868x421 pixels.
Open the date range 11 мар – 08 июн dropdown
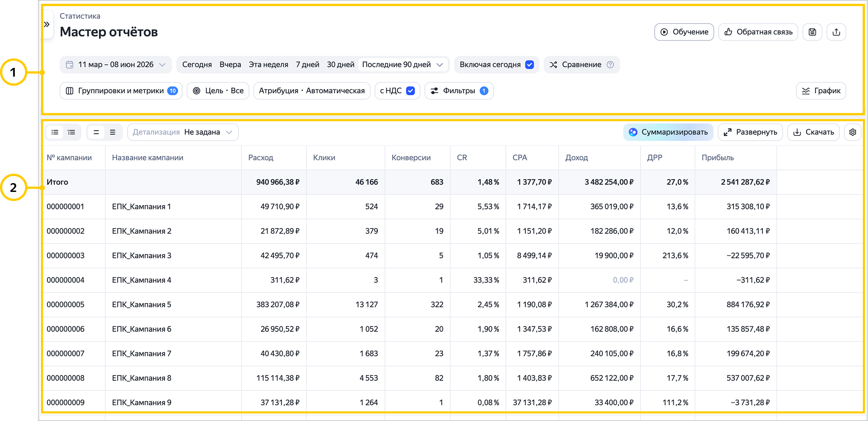point(116,65)
